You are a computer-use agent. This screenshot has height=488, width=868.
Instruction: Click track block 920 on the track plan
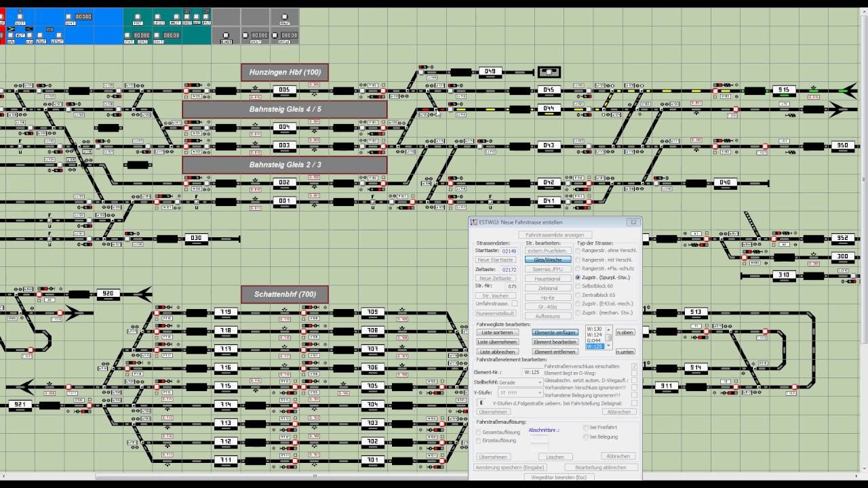[108, 294]
